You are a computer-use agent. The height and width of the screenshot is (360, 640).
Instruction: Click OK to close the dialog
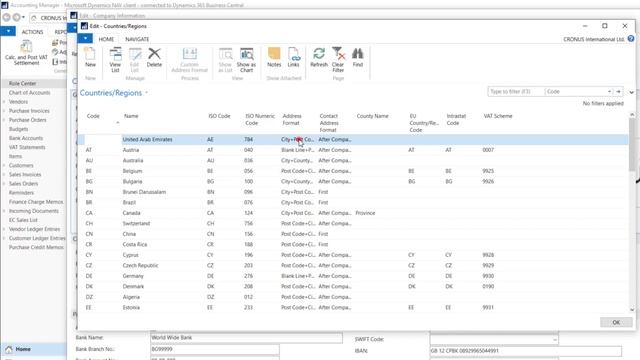tap(616, 322)
